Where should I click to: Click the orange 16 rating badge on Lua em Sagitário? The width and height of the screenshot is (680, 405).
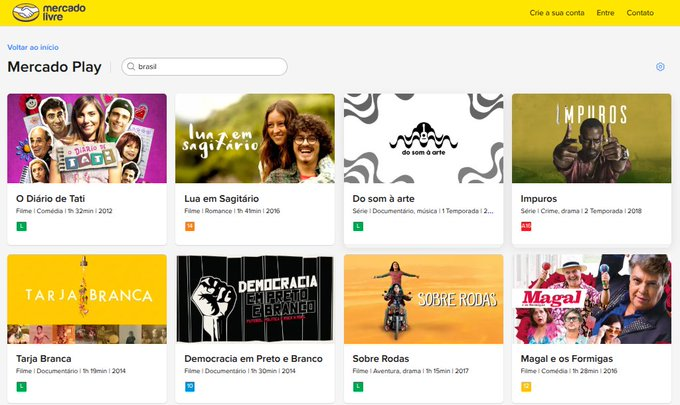[190, 226]
